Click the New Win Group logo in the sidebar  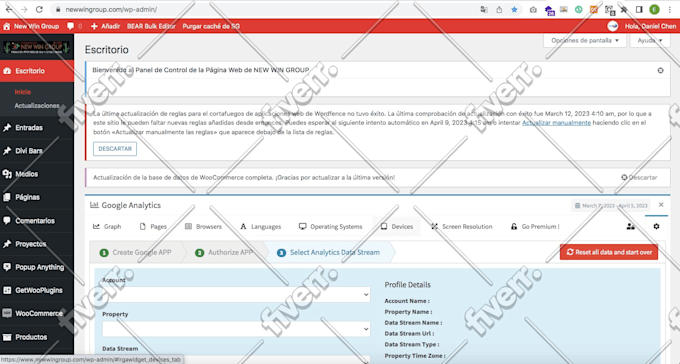tap(36, 47)
